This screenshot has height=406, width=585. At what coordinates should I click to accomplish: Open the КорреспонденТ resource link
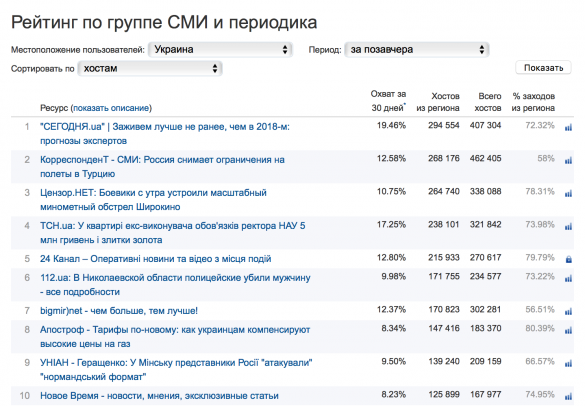click(x=162, y=167)
